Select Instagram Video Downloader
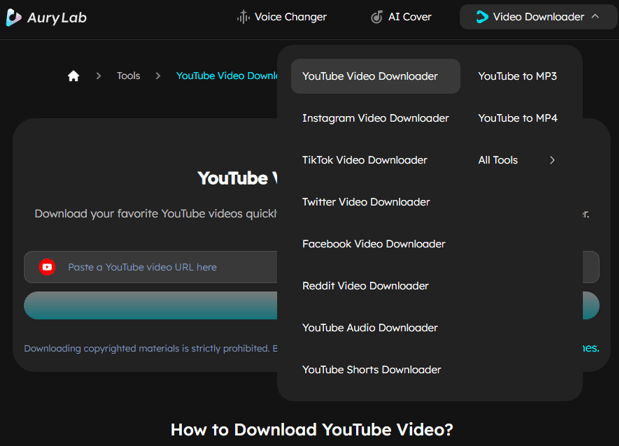 (x=375, y=118)
